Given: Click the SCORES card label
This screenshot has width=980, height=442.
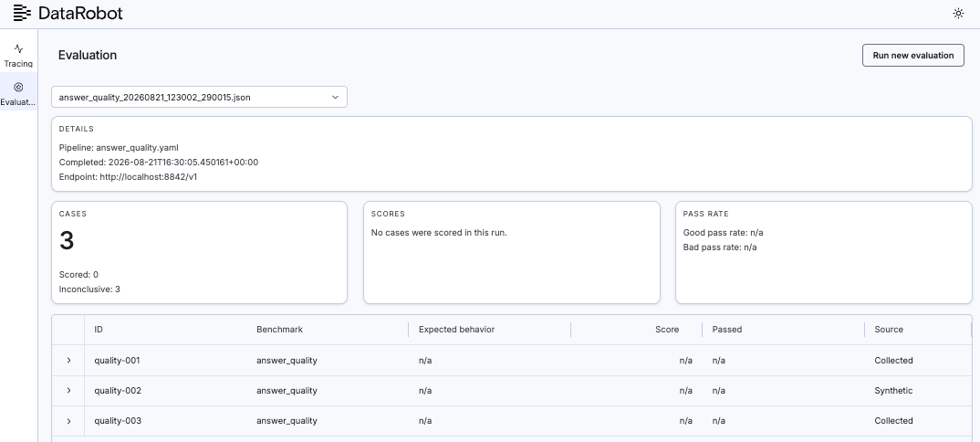Looking at the screenshot, I should point(388,214).
